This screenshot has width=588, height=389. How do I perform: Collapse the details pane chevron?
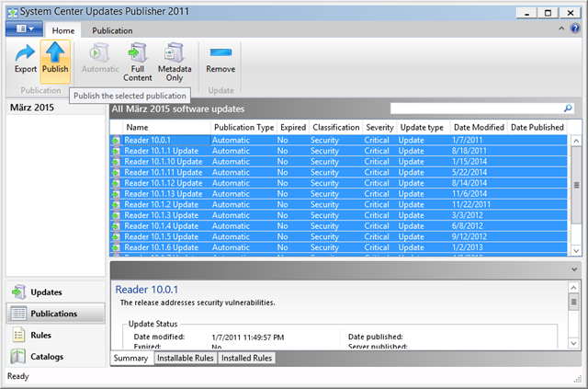click(574, 269)
